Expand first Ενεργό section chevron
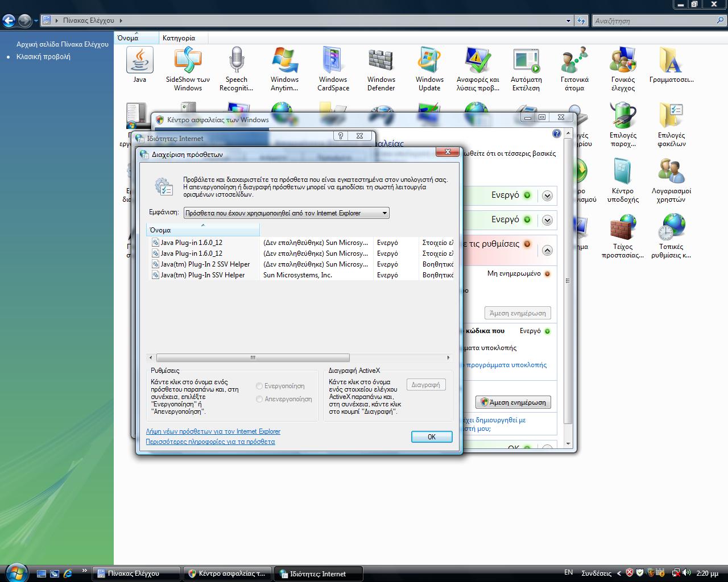The image size is (728, 582). click(x=547, y=196)
